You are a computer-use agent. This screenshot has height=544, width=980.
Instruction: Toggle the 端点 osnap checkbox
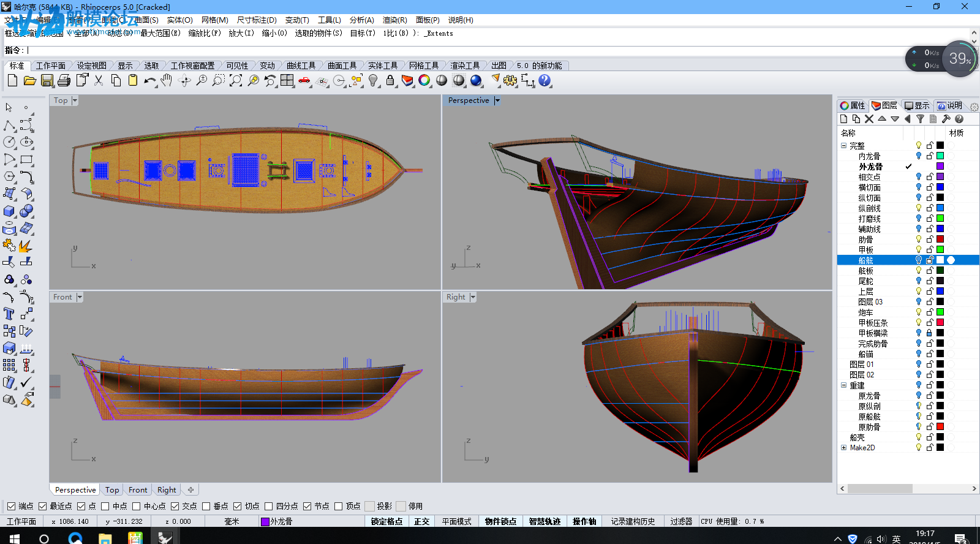11,506
